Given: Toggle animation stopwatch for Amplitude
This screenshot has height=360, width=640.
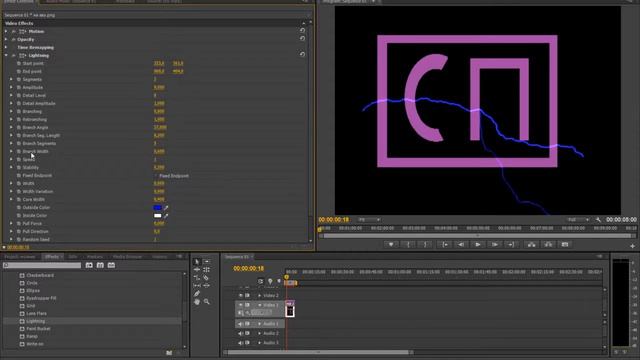Looking at the screenshot, I should (x=19, y=87).
